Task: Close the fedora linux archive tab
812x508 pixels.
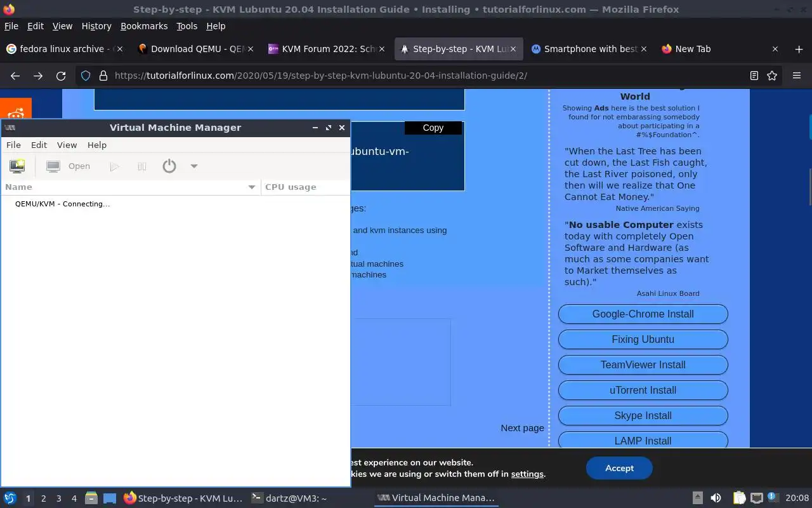Action: click(x=119, y=49)
